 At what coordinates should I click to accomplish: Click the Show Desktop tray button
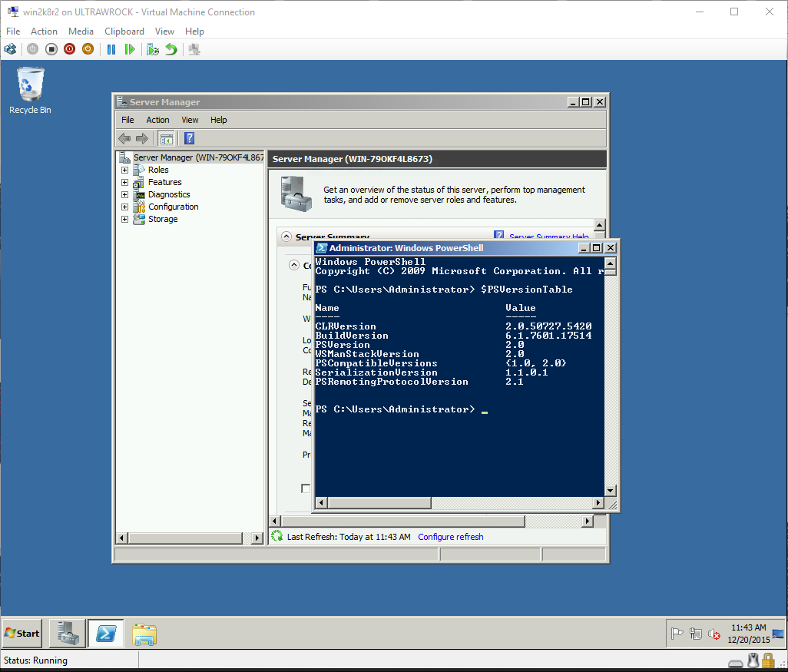[x=778, y=634]
